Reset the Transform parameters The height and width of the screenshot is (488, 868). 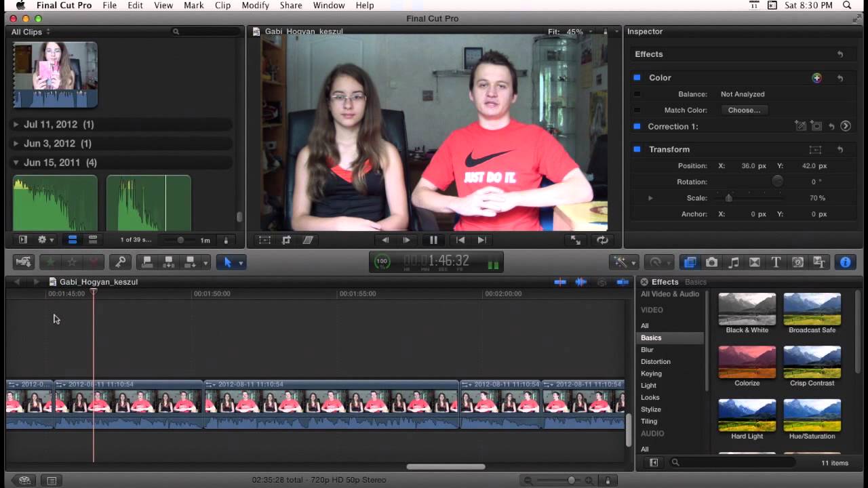coord(840,150)
